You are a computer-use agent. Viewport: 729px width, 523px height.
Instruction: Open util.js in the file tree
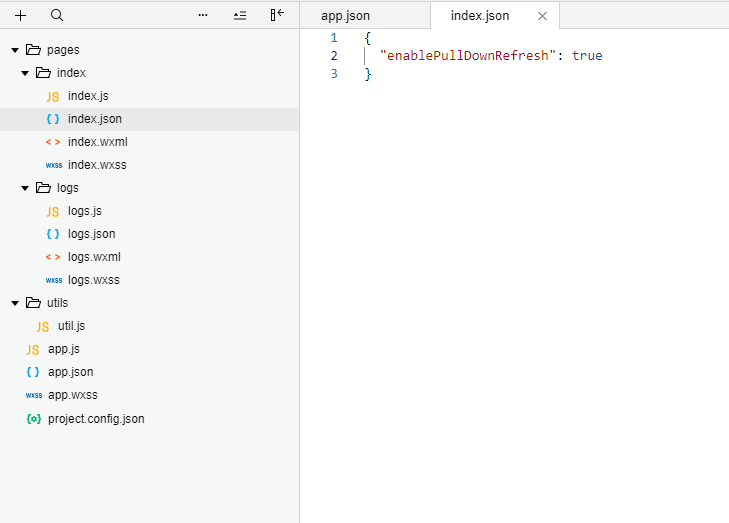pyautogui.click(x=71, y=326)
